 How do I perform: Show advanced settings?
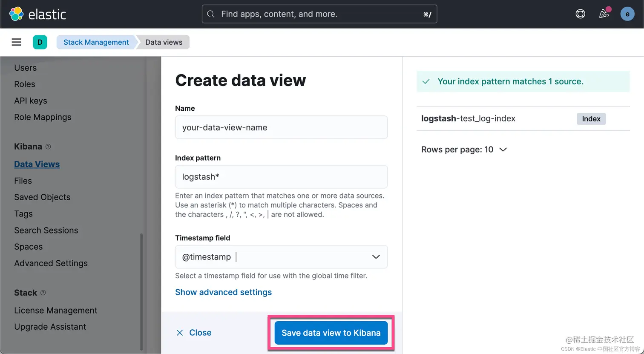tap(223, 292)
